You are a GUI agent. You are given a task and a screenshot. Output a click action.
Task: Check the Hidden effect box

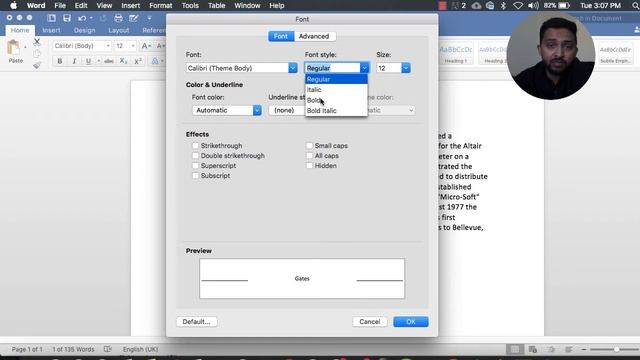[x=309, y=166]
